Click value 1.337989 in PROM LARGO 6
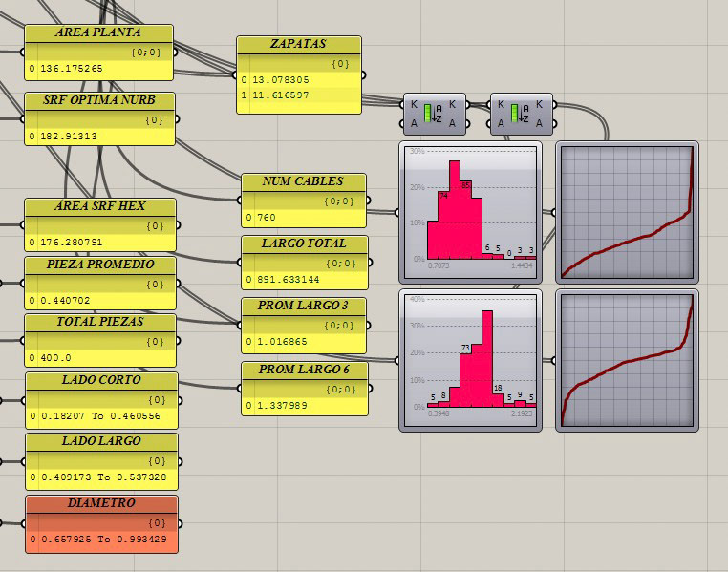 click(x=282, y=406)
